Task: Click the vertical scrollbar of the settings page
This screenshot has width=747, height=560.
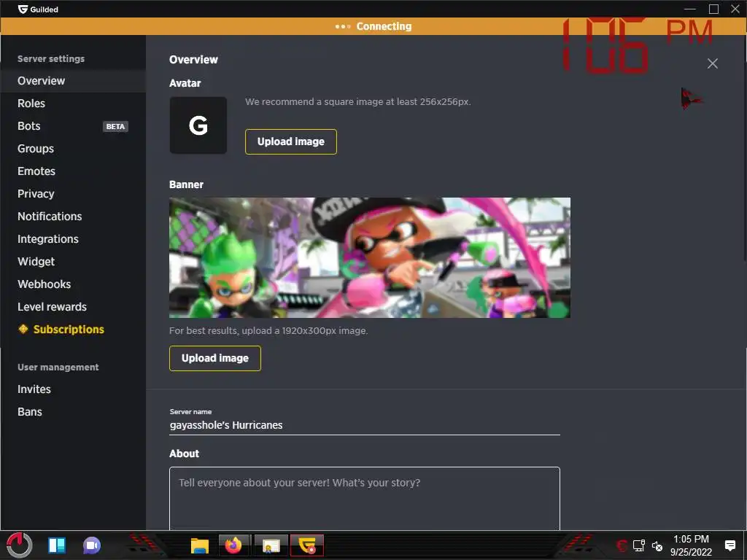Action: [x=744, y=147]
